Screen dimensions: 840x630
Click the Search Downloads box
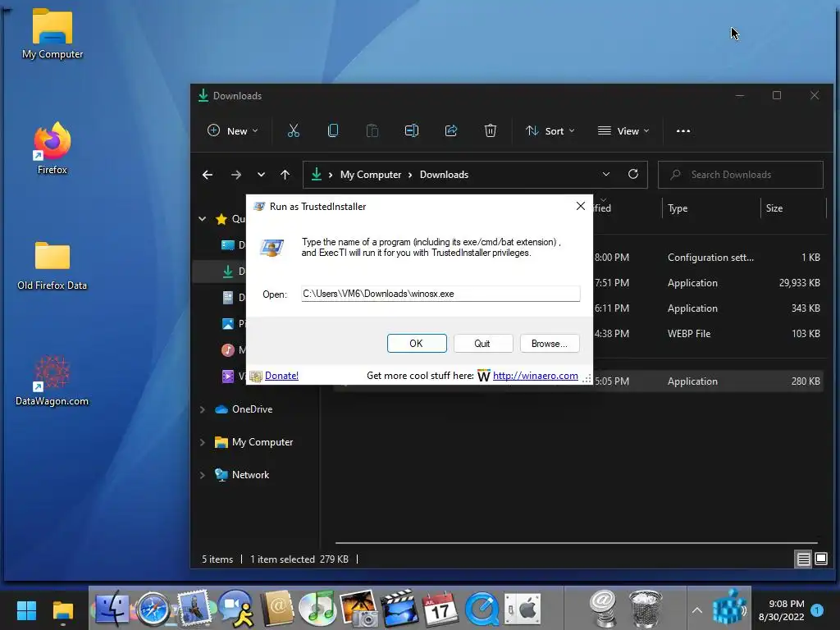click(741, 175)
